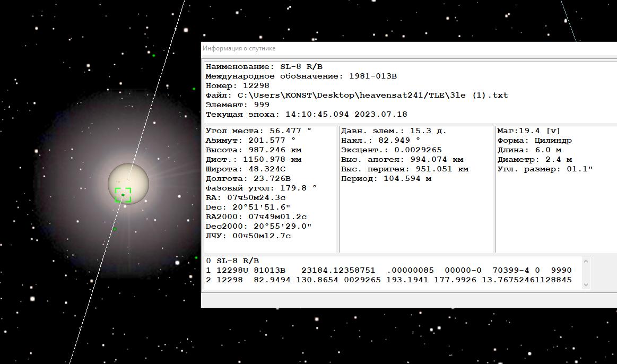
Task: Click the up arrow of the TLE box scrollbar
Action: coord(586,261)
